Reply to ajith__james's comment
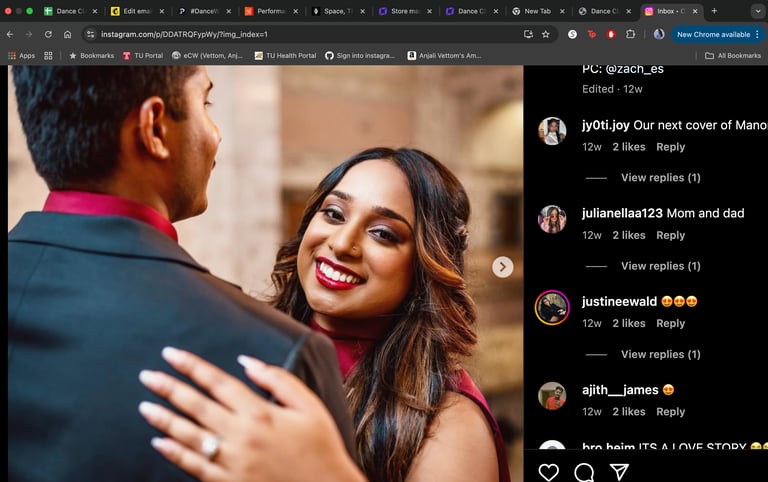 [x=671, y=411]
